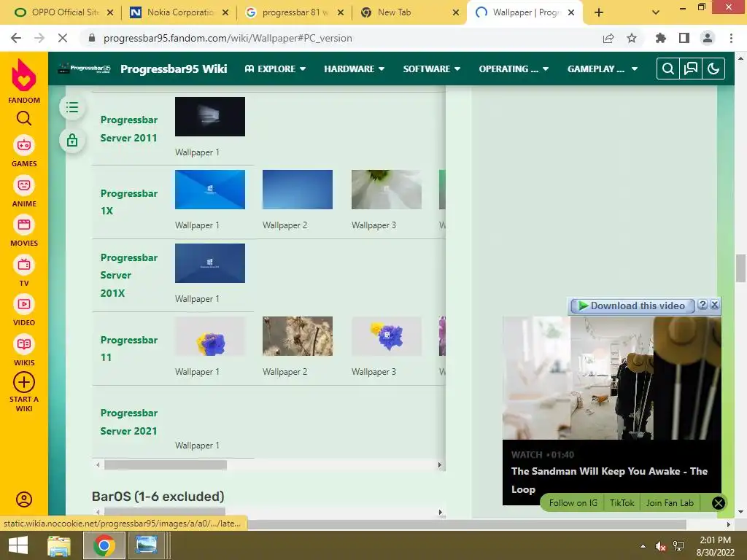
Task: Expand the Software menu
Action: [x=432, y=69]
